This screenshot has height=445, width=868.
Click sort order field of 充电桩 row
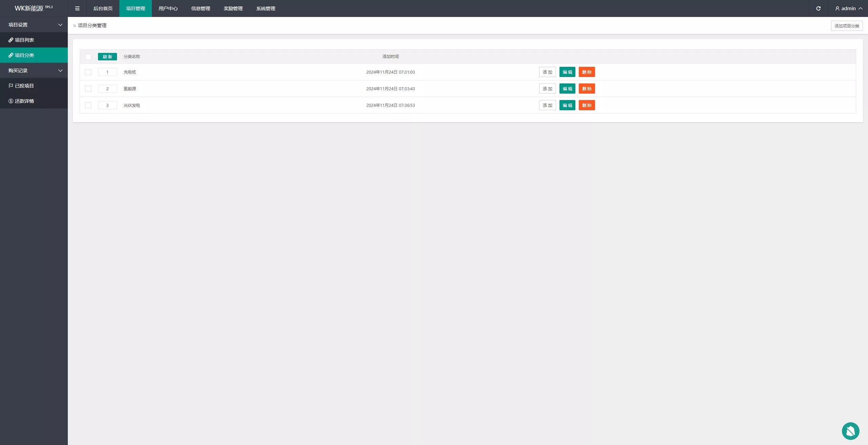point(107,72)
